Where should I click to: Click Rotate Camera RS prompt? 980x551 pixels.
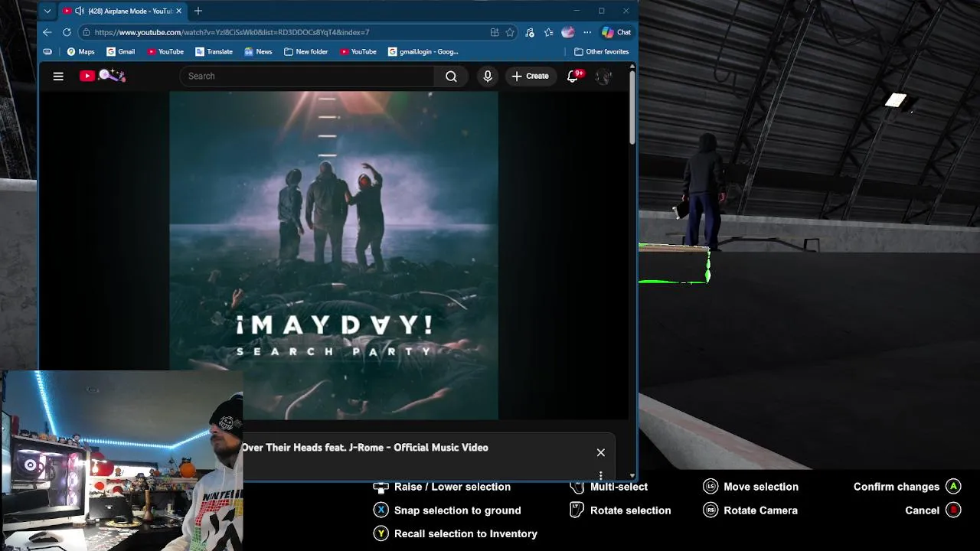pyautogui.click(x=750, y=510)
